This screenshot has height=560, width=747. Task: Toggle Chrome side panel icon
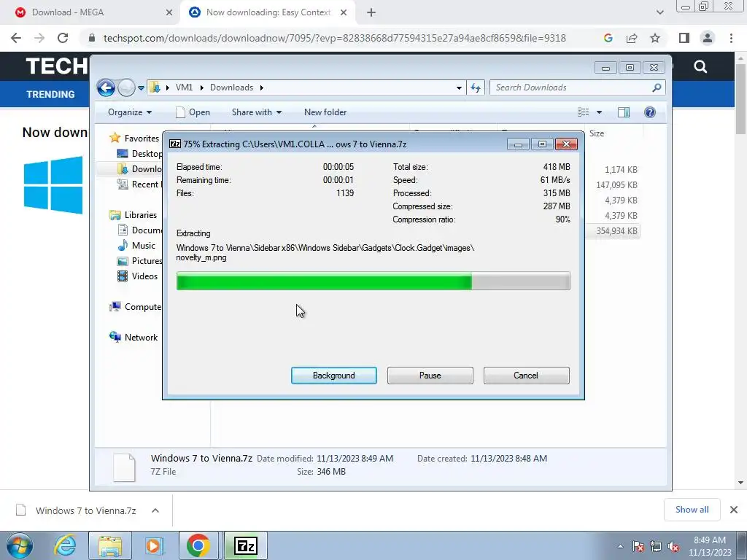pos(684,38)
